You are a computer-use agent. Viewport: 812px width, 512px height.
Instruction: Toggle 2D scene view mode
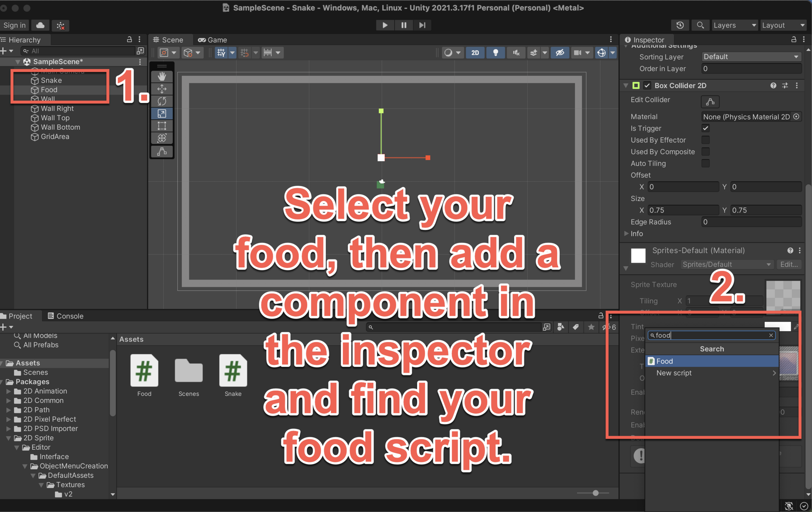475,53
